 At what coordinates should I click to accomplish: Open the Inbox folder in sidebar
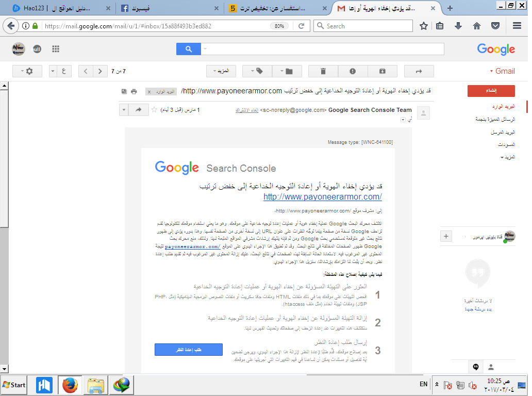tap(504, 107)
